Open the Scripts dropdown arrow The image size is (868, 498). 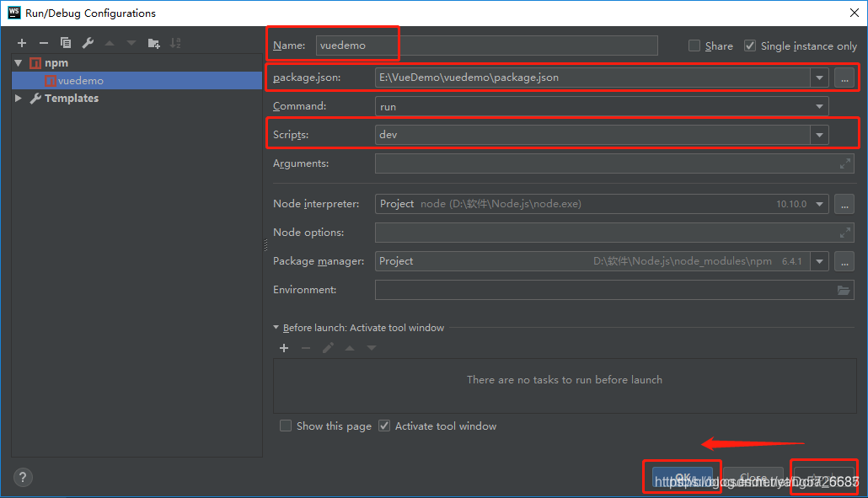[819, 135]
